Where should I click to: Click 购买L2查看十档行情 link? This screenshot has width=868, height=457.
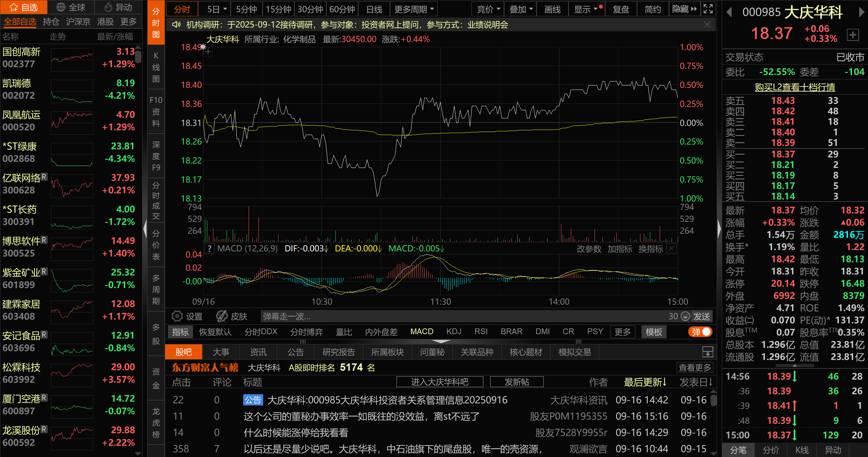point(795,87)
